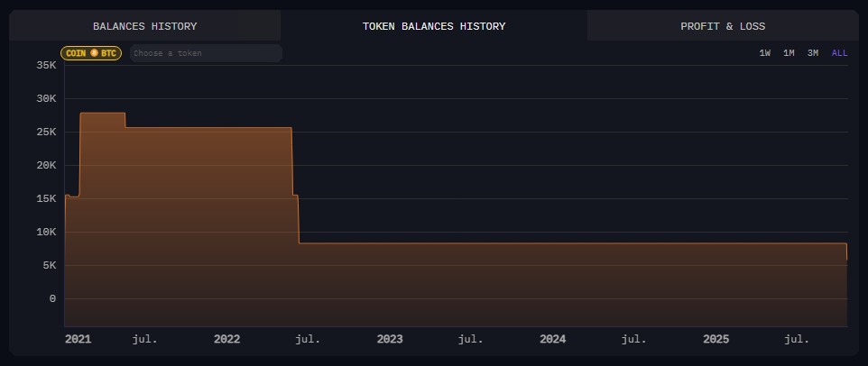This screenshot has width=868, height=366.
Task: Set the time range to 1W
Action: tap(765, 53)
